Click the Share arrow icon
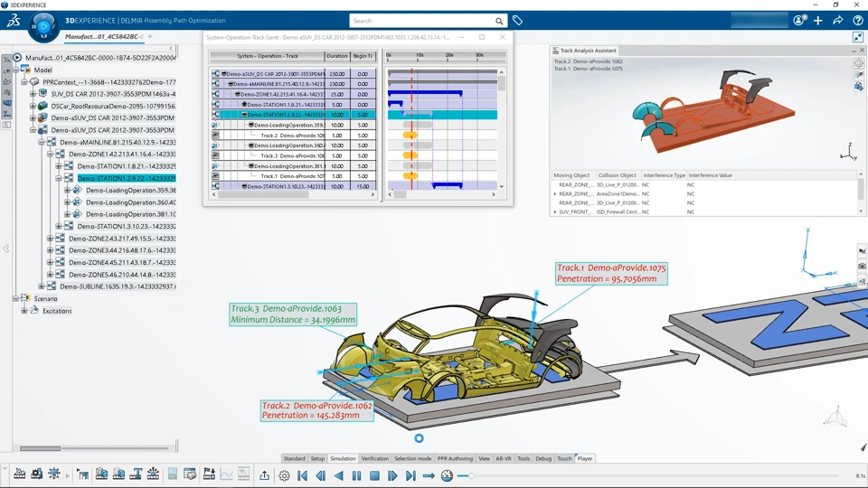This screenshot has height=488, width=868. [x=838, y=21]
